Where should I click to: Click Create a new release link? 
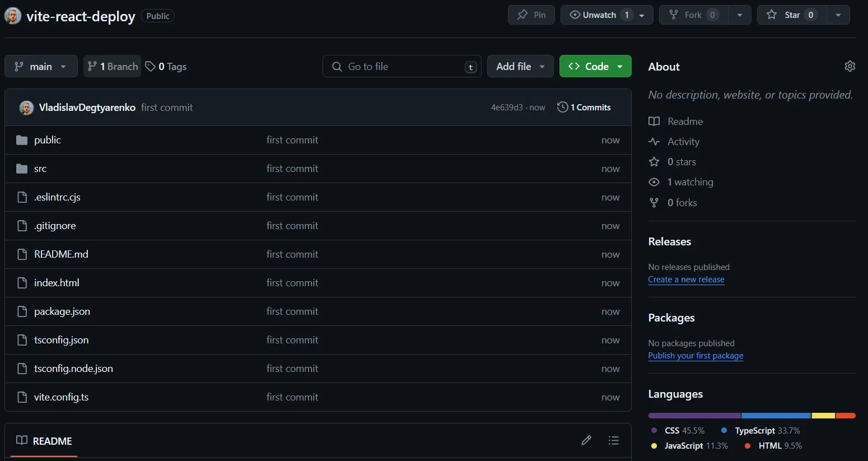click(x=686, y=280)
